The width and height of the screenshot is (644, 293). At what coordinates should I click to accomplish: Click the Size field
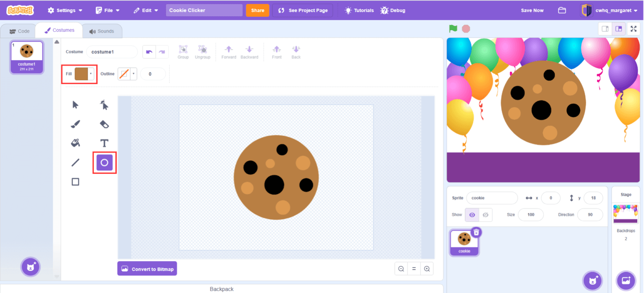[531, 215]
